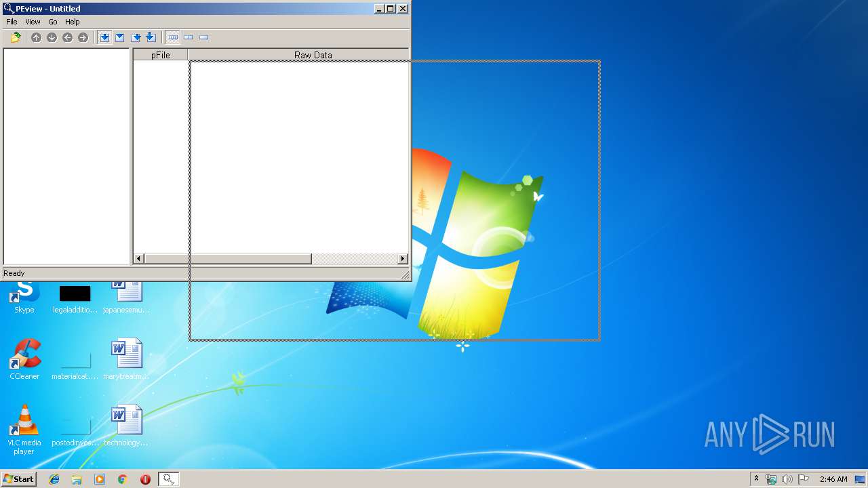Click the horizontal scrollbar thumb
The height and width of the screenshot is (488, 868).
pos(228,258)
